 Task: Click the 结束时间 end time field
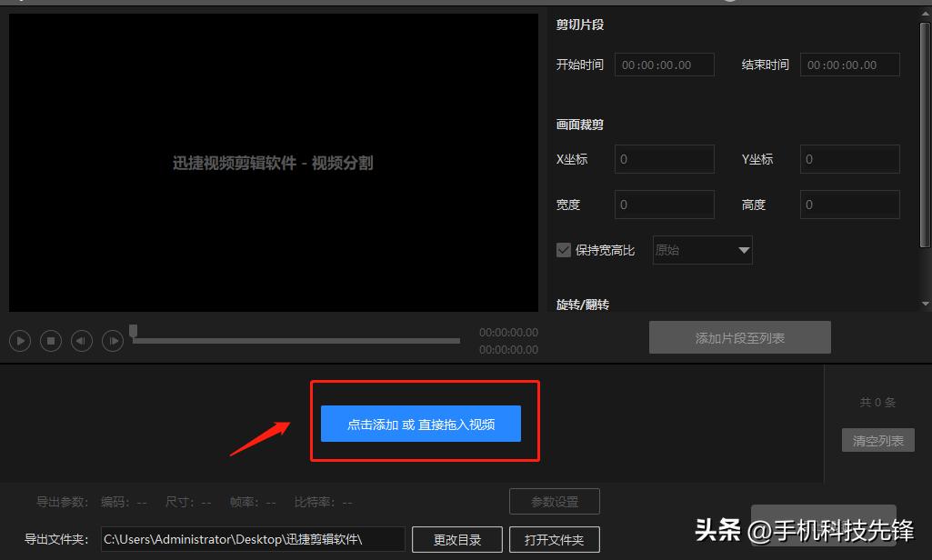click(x=849, y=64)
